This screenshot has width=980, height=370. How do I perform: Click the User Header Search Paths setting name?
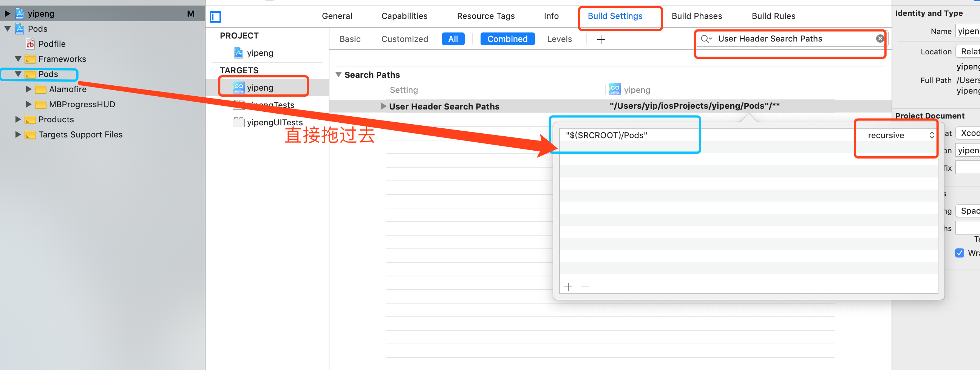pyautogui.click(x=444, y=107)
